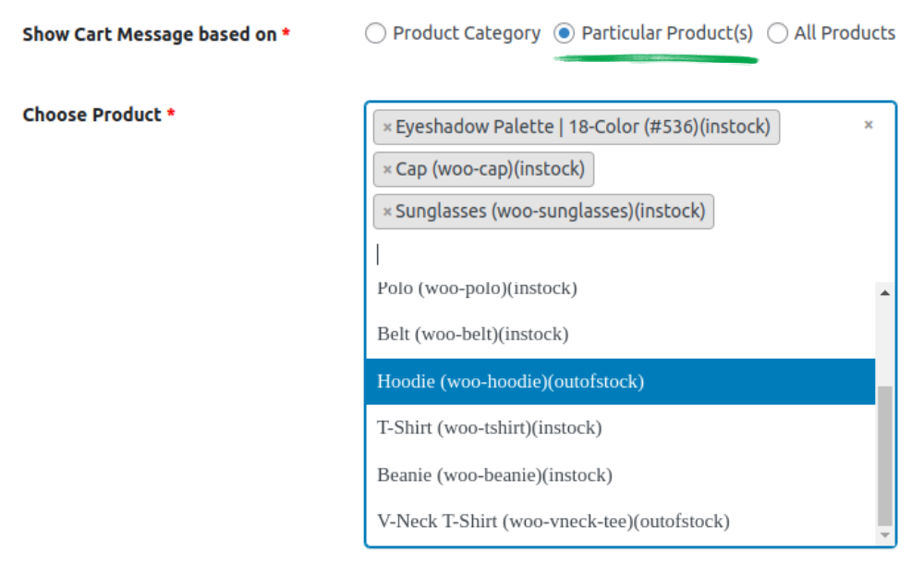Choose Belt from the product dropdown
This screenshot has height=578, width=924.
pos(472,334)
